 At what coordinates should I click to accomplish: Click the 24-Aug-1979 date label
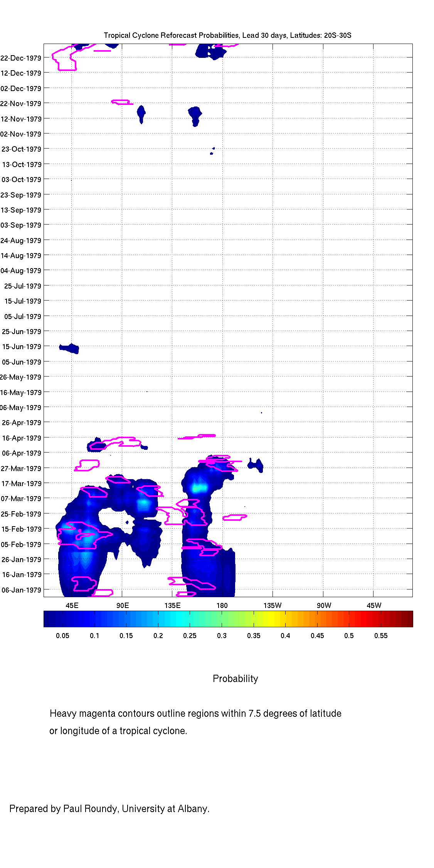click(21, 241)
